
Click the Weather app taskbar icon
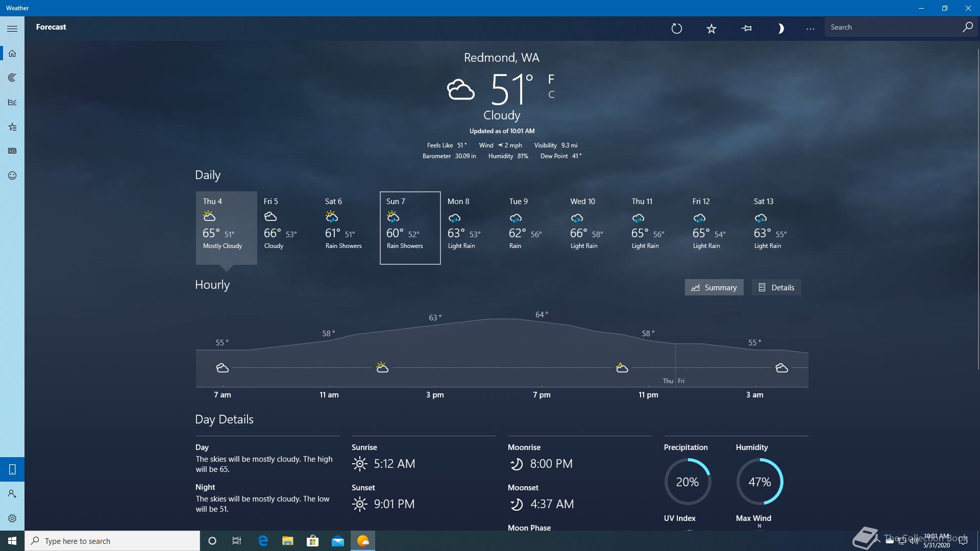coord(363,541)
